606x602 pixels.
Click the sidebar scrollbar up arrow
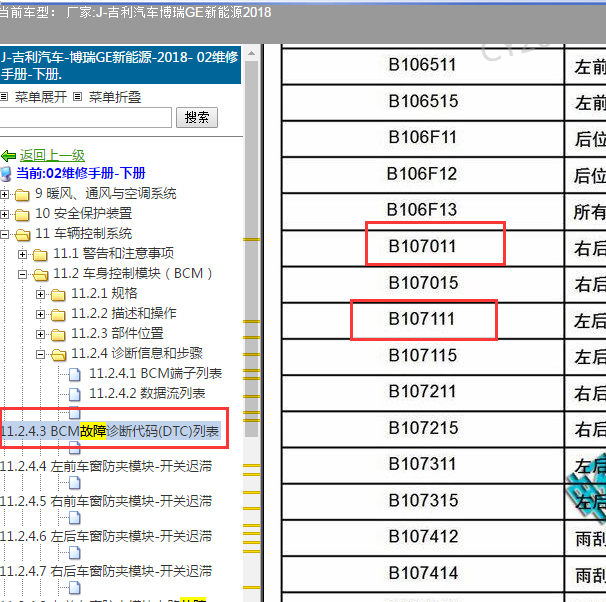point(251,54)
